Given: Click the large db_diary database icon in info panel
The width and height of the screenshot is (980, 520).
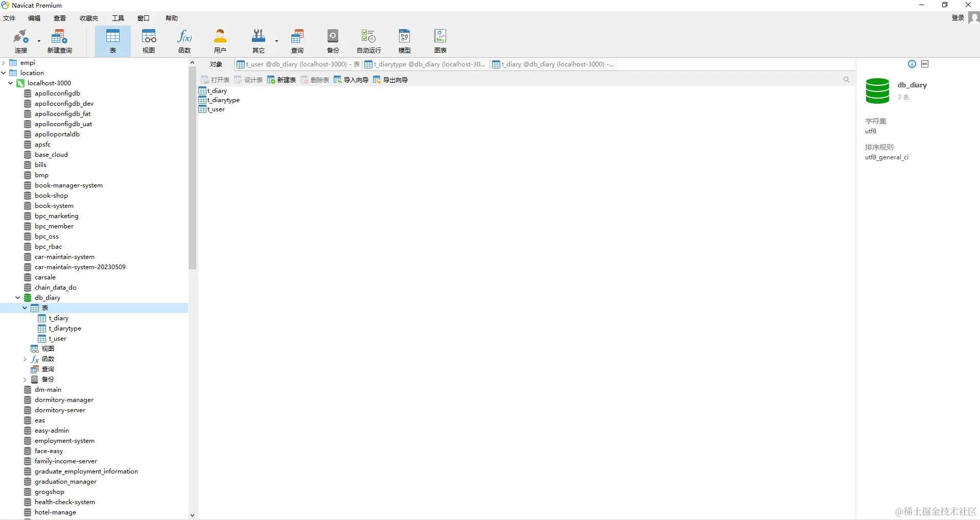Looking at the screenshot, I should click(x=878, y=91).
